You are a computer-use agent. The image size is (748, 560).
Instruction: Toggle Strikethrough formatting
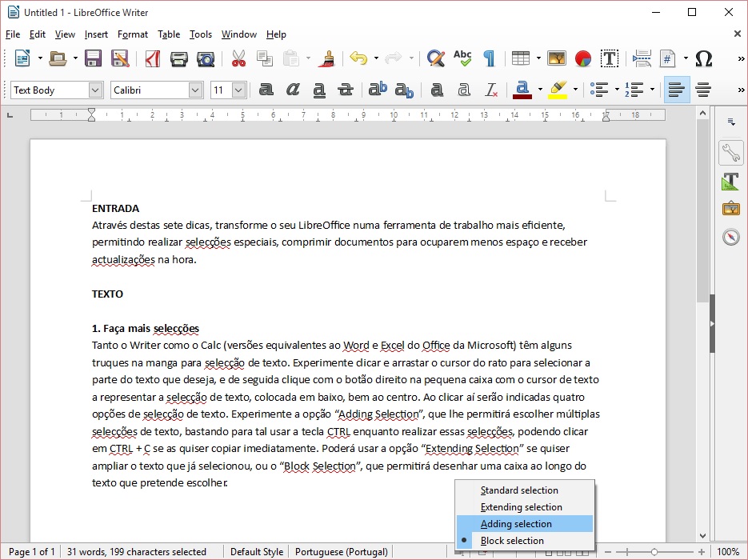[x=346, y=90]
